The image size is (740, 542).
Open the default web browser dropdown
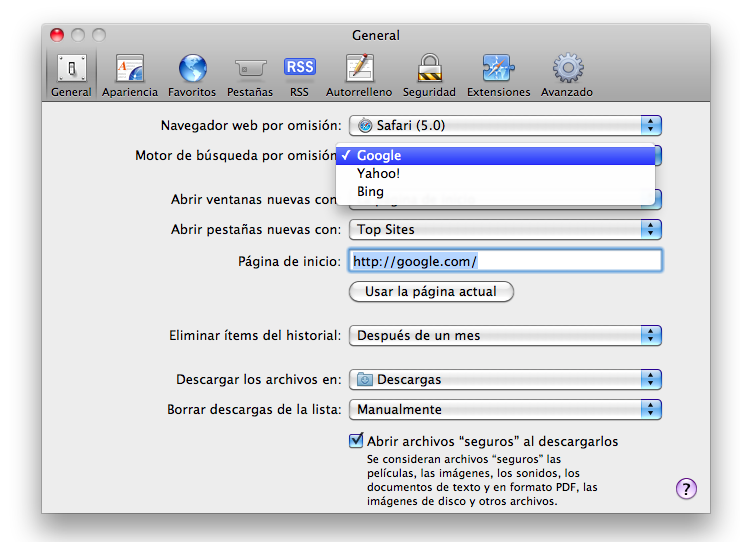click(505, 126)
